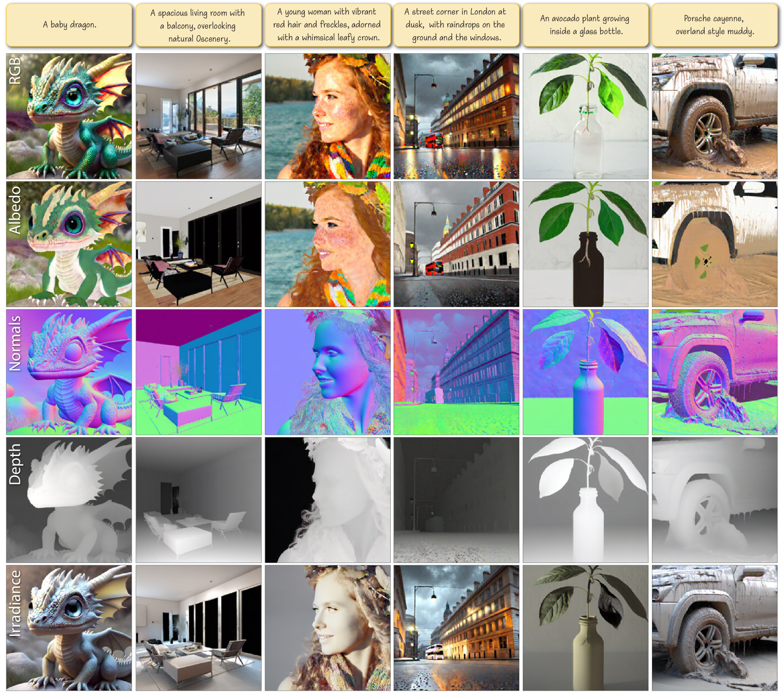Viewport: 784px width, 699px height.
Task: View the Normals map of the London street
Action: point(456,372)
